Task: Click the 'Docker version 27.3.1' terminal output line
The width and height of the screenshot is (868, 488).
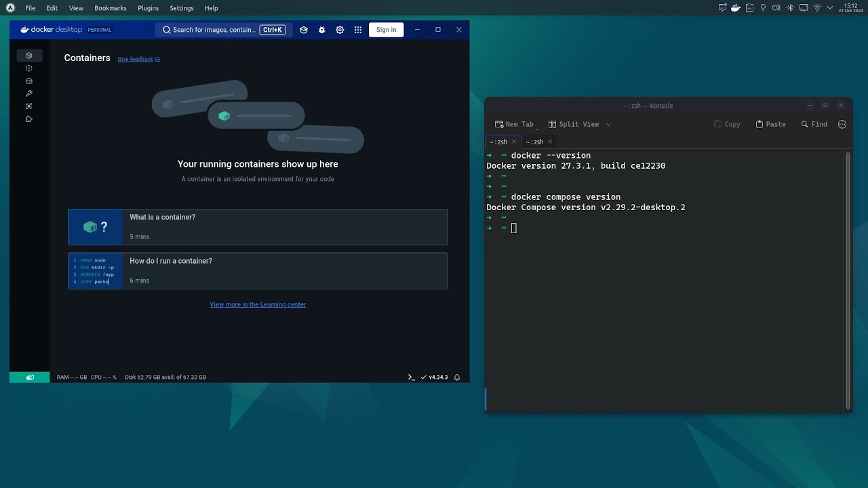Action: (x=576, y=166)
